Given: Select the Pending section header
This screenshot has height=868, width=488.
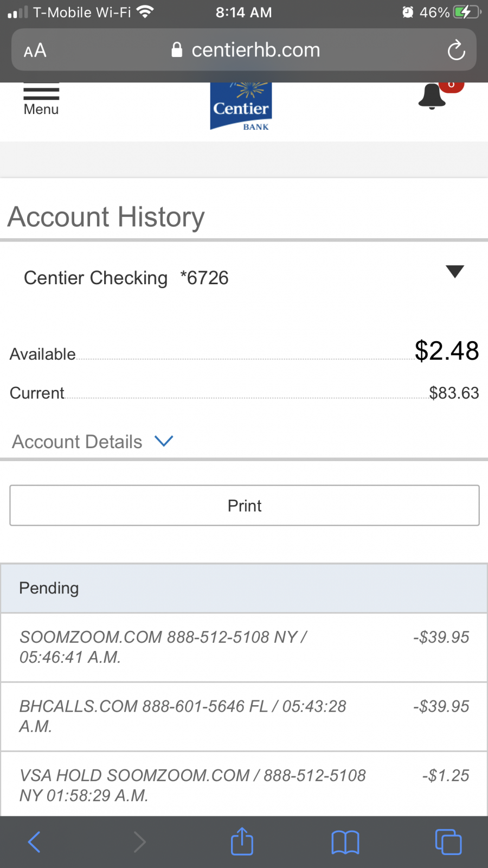Looking at the screenshot, I should [244, 589].
